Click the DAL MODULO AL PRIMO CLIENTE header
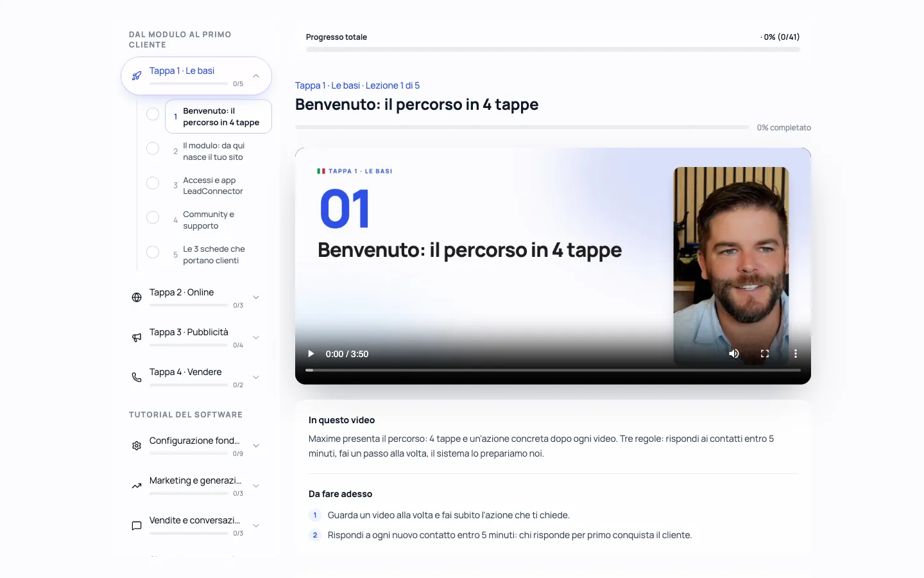The height and width of the screenshot is (578, 924). tap(180, 40)
